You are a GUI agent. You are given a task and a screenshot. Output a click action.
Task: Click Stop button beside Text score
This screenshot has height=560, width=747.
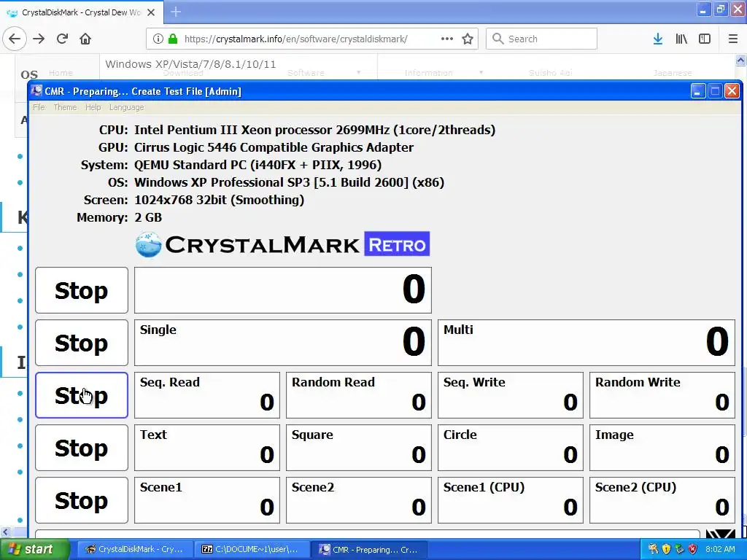(82, 448)
